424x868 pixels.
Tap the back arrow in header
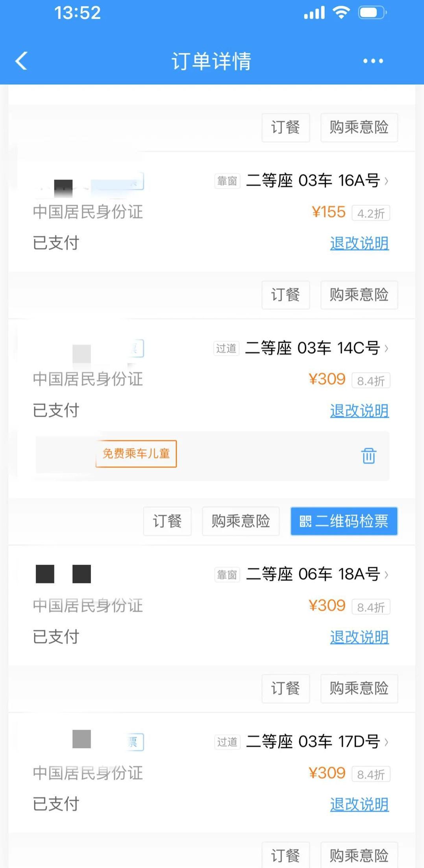point(22,61)
